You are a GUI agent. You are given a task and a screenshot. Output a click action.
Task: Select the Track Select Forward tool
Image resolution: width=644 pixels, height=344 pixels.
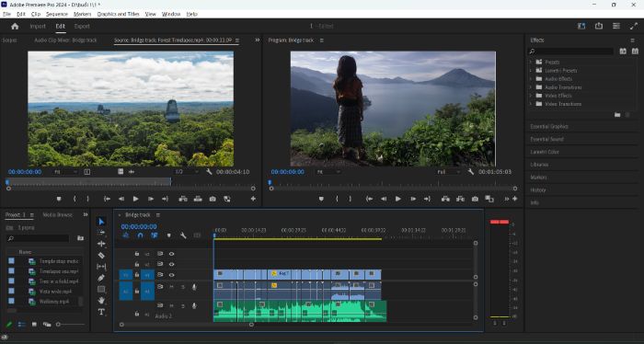point(101,233)
